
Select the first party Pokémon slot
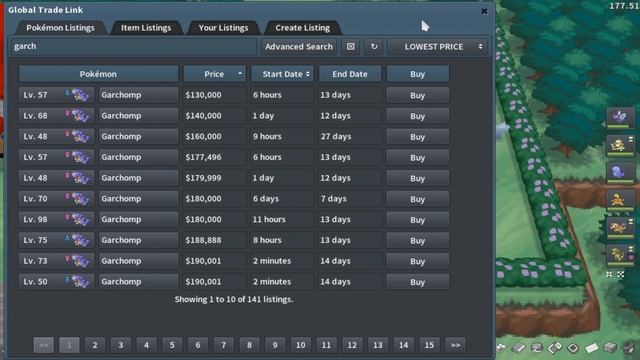pos(620,118)
